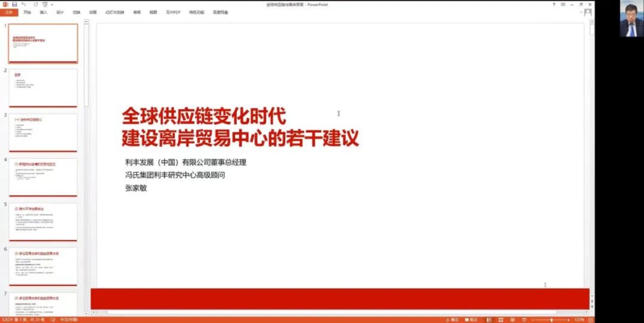Click the 批注 comments button in status bar
The image size is (644, 323).
[471, 320]
